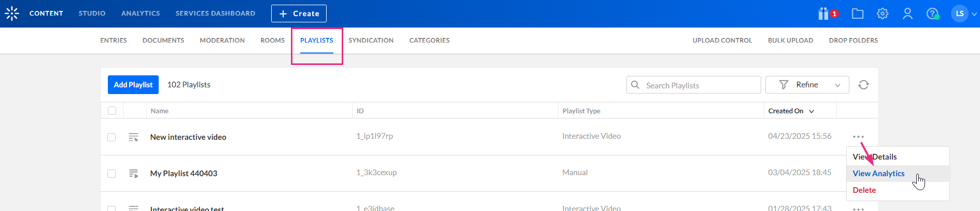980x211 pixels.
Task: Check the New interactive video row checkbox
Action: coord(111,137)
